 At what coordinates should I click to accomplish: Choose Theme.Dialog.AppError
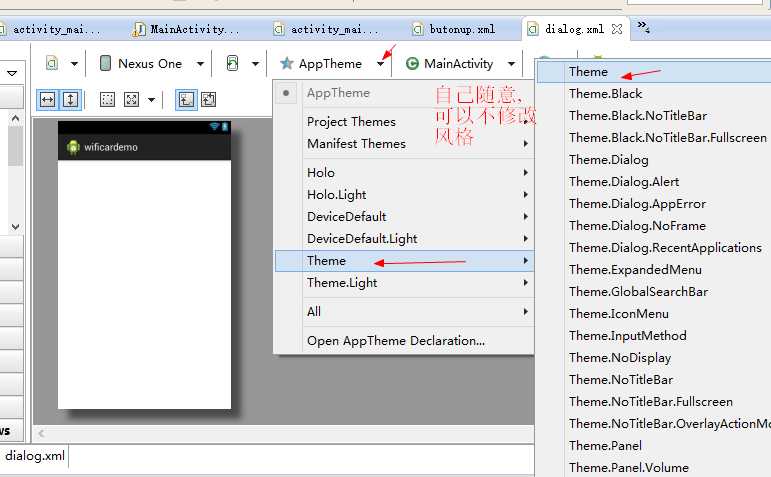(654, 204)
